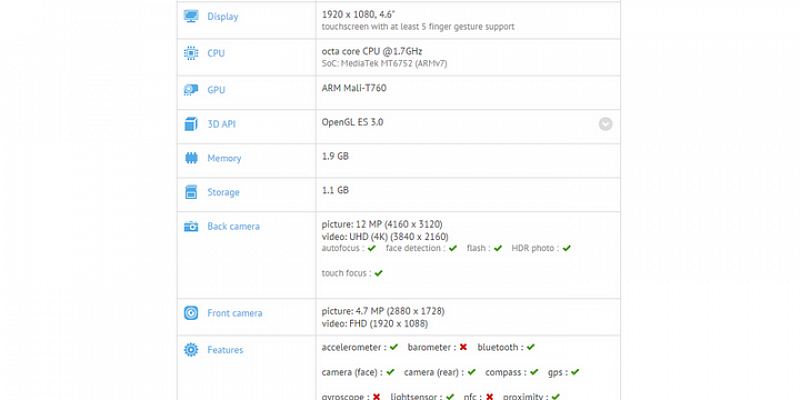This screenshot has width=800, height=400.
Task: Click the Front camera label
Action: click(234, 313)
